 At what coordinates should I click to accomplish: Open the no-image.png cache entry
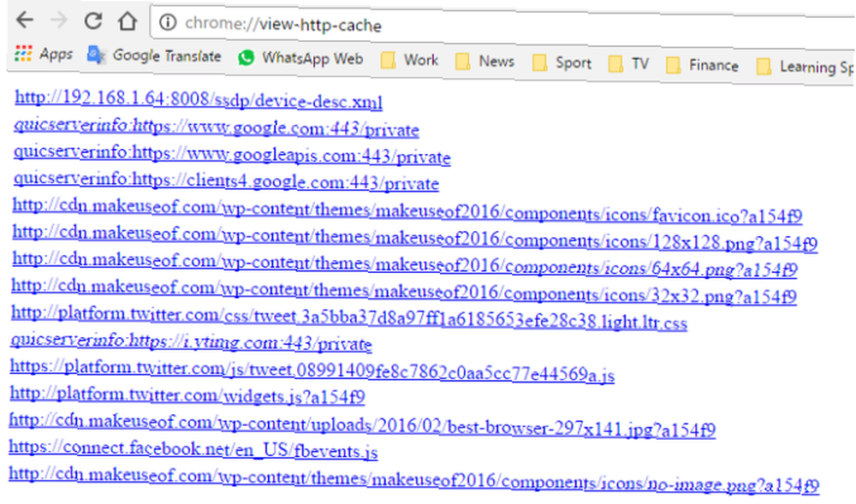coord(413,480)
